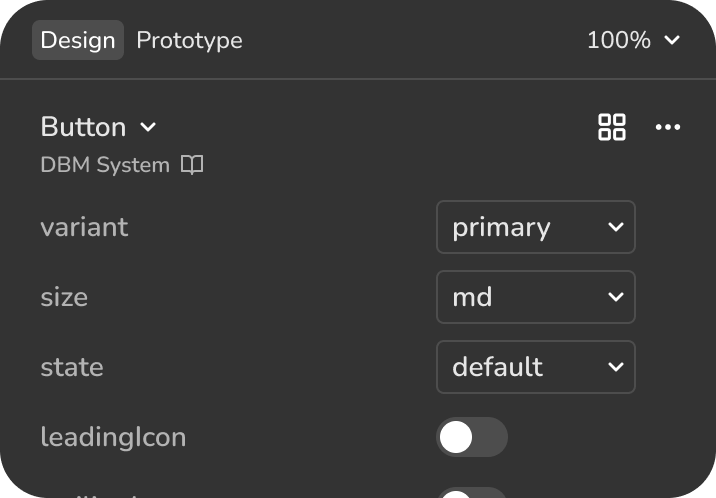The image size is (716, 498).
Task: Click the Button component name
Action: click(x=83, y=127)
